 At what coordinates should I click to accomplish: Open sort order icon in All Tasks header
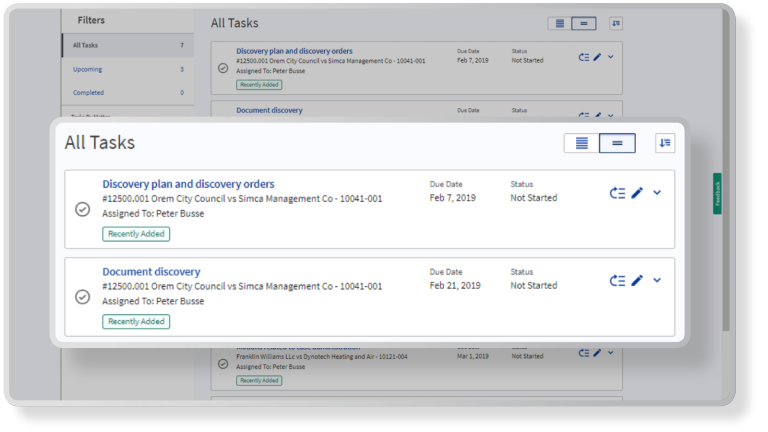665,144
